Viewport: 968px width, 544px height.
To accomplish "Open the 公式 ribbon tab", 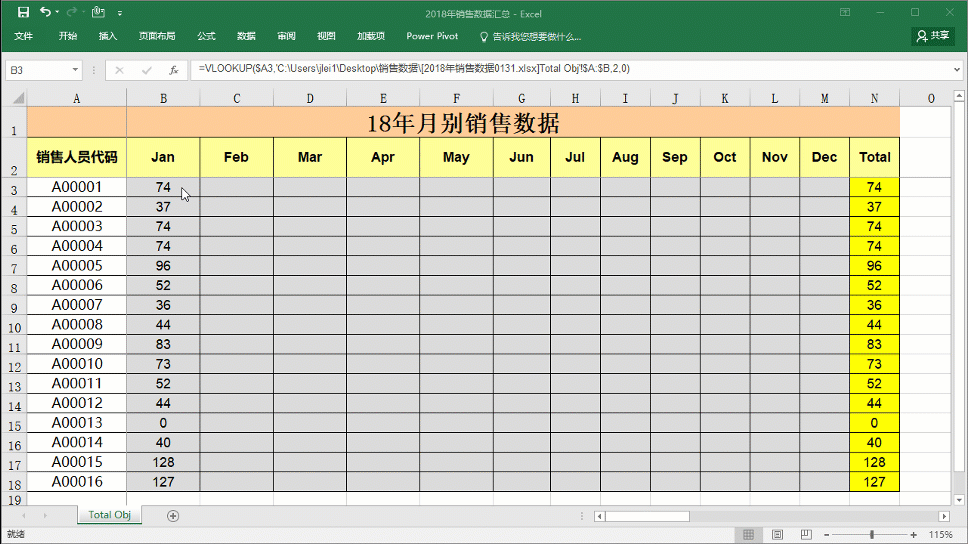I will pos(206,36).
